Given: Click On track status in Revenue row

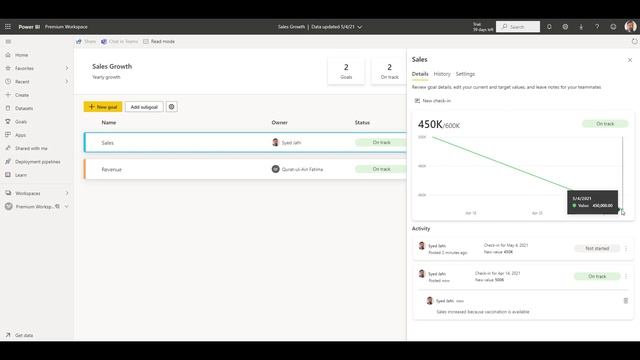Looking at the screenshot, I should [381, 169].
